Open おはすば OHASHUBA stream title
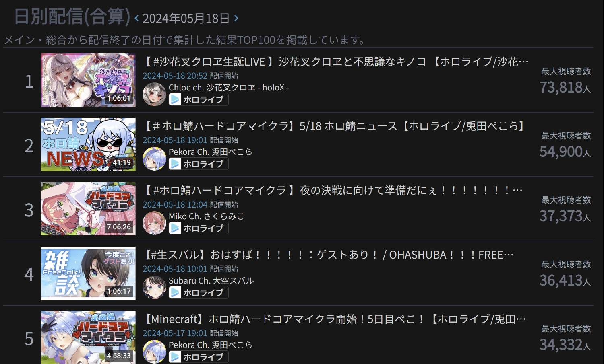604x364 pixels. coord(329,255)
